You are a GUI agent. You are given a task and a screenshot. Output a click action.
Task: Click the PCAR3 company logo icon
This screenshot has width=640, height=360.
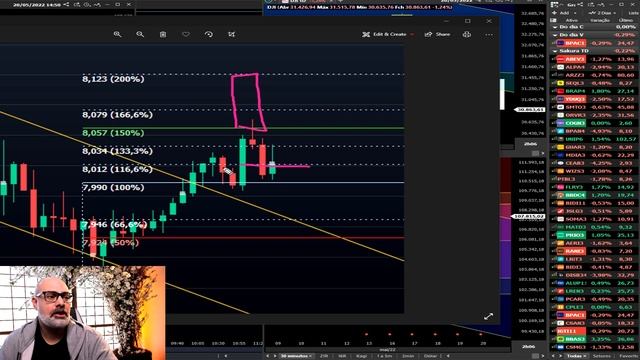(x=560, y=299)
